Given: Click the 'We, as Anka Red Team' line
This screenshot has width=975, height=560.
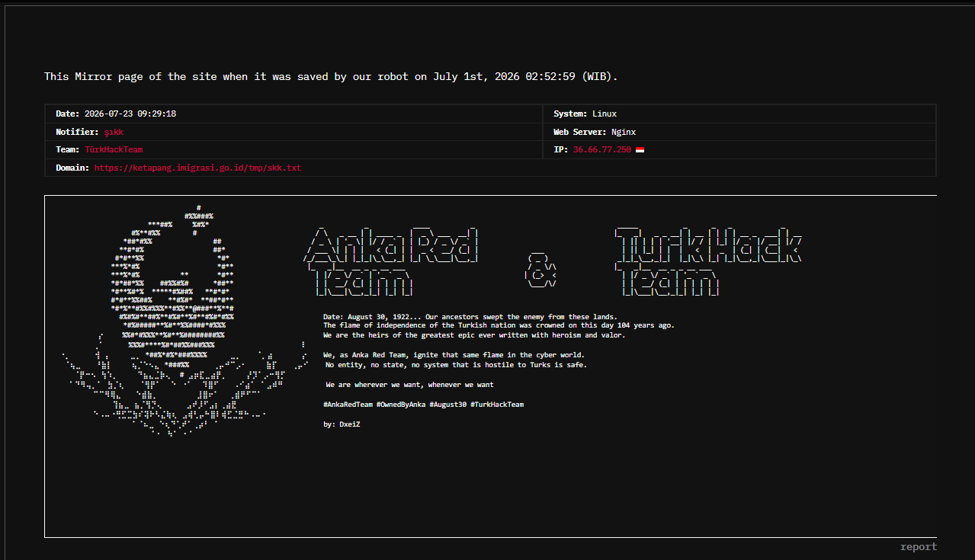Looking at the screenshot, I should pos(454,355).
